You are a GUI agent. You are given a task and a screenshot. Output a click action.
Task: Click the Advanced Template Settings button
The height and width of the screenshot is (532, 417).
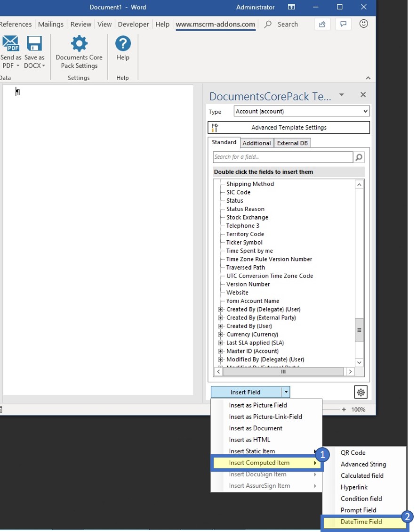pos(289,128)
